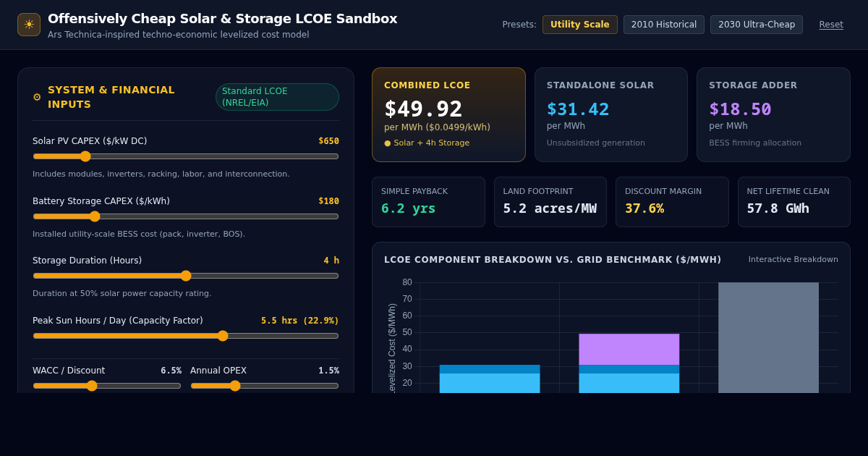Click the purple storage segment in chart
This screenshot has height=456, width=868.
629,349
